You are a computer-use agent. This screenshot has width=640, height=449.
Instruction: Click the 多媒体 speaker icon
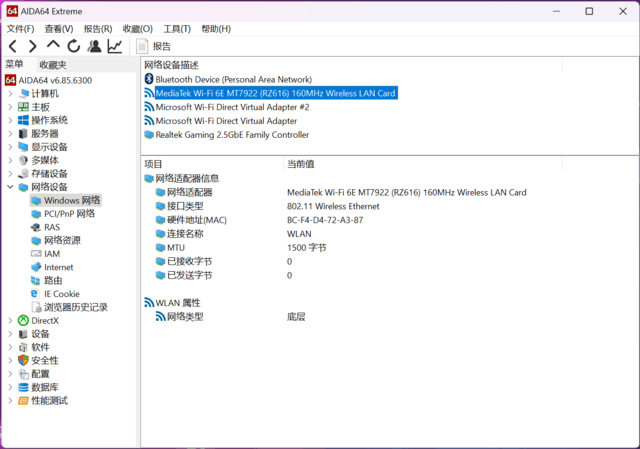[23, 160]
